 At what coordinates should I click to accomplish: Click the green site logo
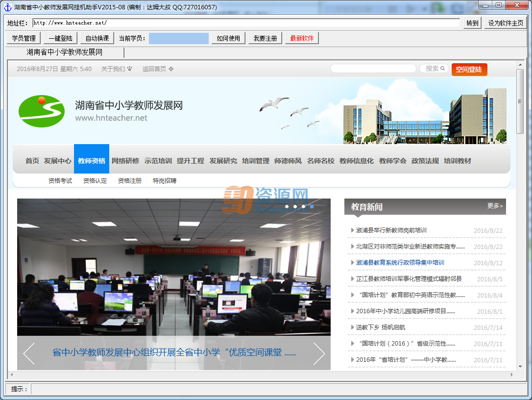click(41, 111)
